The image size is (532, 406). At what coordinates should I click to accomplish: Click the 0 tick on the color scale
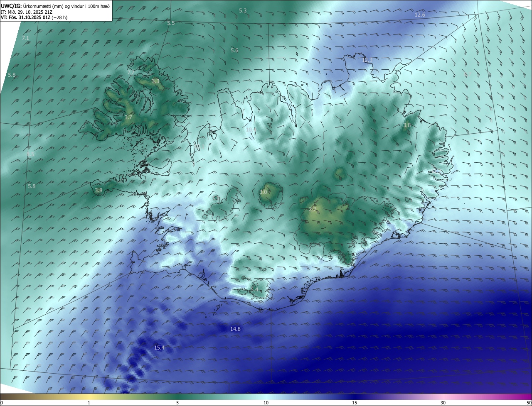click(1, 403)
